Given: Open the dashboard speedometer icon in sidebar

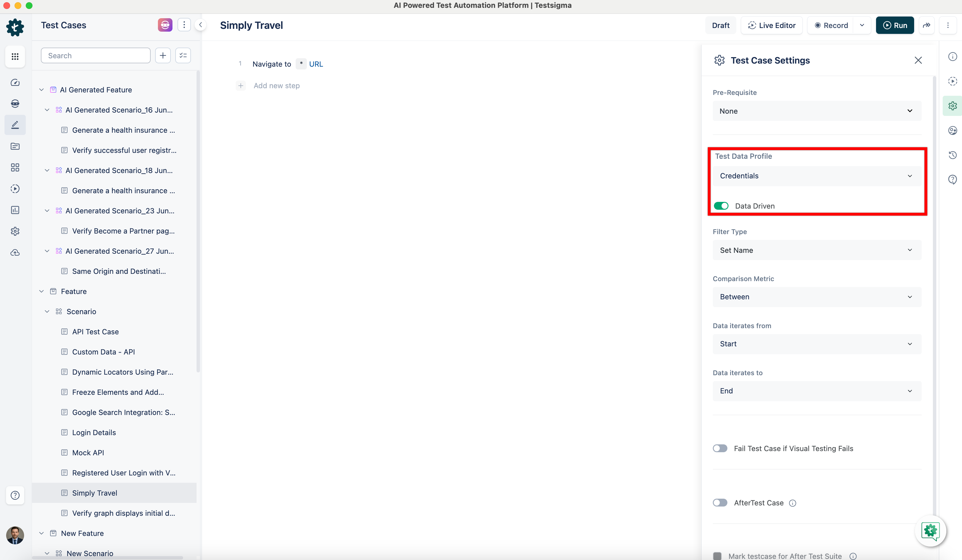Looking at the screenshot, I should [x=15, y=82].
